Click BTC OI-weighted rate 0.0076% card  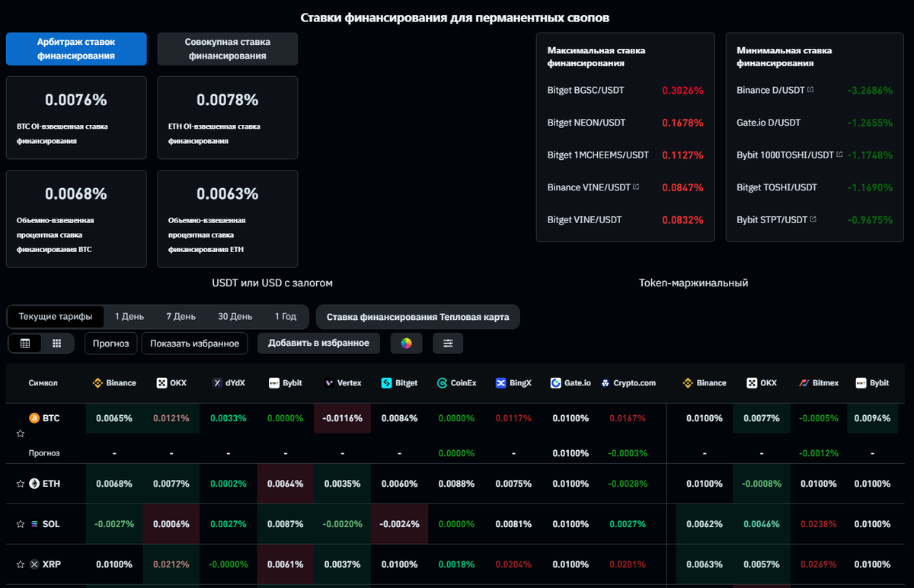tap(76, 117)
